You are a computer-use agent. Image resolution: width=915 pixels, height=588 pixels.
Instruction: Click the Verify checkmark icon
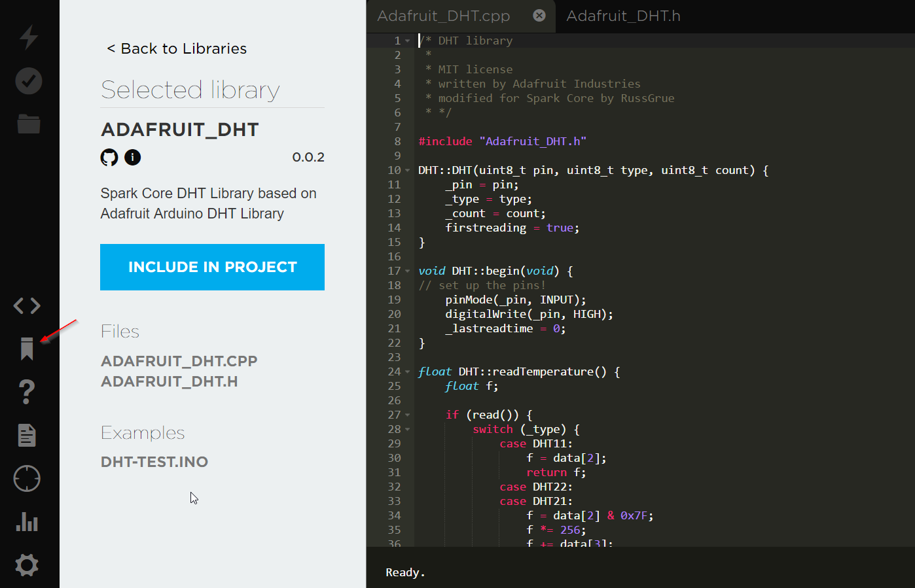(x=28, y=81)
